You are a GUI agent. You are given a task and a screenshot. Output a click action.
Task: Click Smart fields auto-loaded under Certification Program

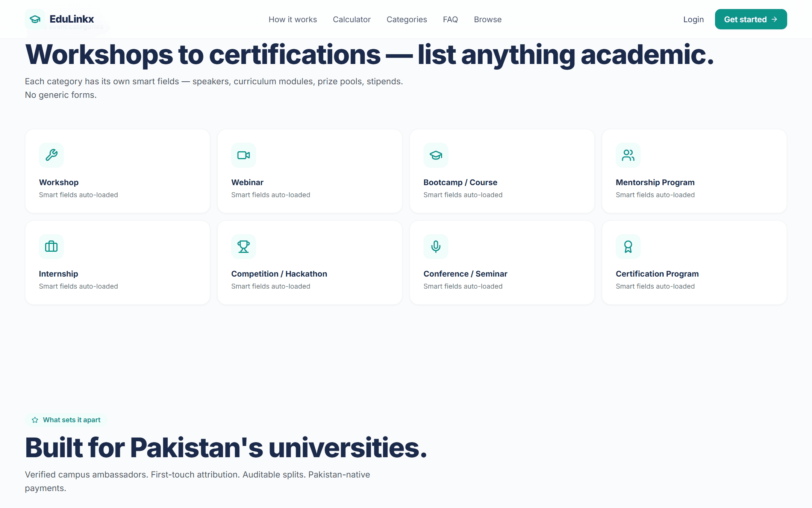click(x=655, y=286)
